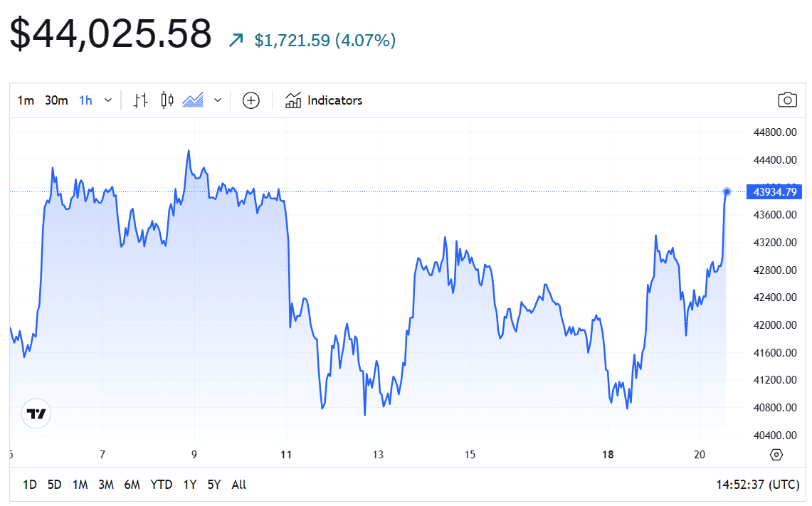Click the Indicators chart icon
The image size is (812, 506).
(294, 100)
